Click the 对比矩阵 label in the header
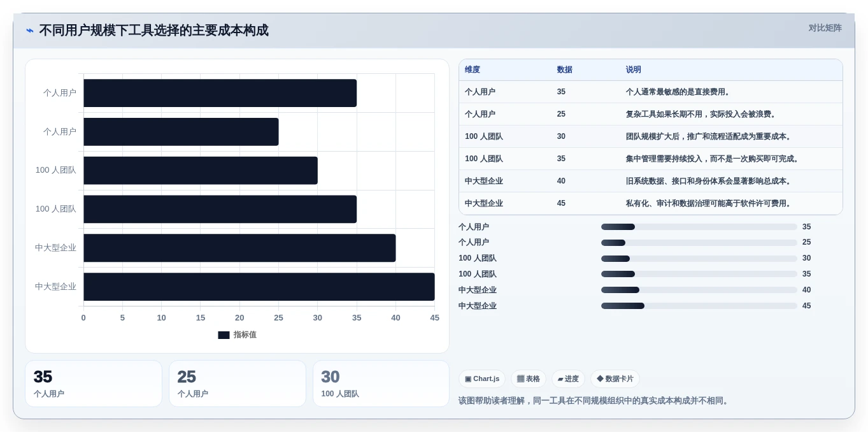This screenshot has height=432, width=868. pos(825,28)
